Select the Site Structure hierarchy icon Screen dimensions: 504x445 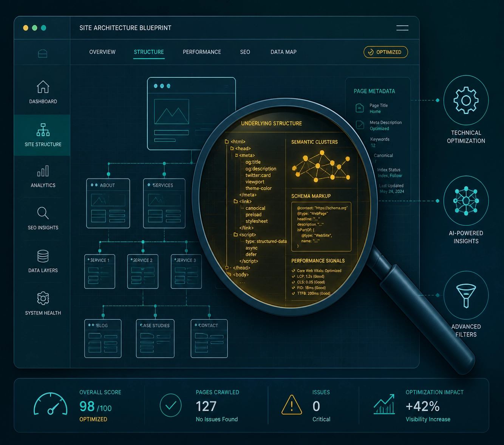[x=43, y=129]
